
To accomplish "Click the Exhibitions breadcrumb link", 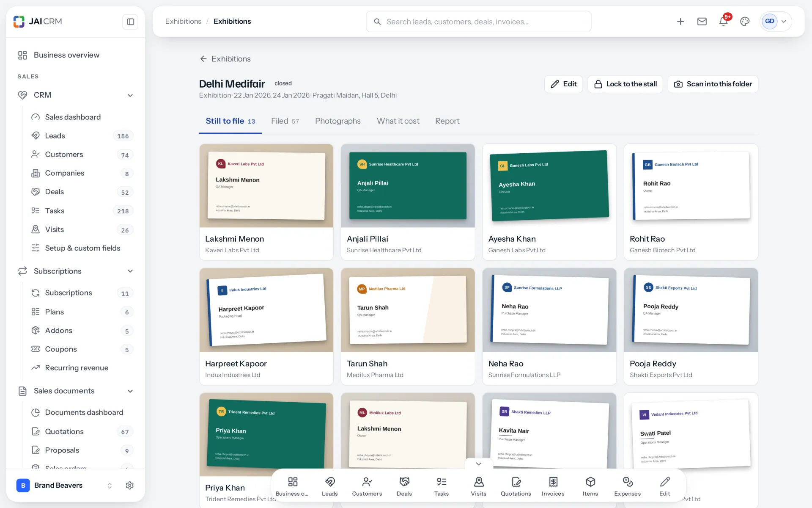I will (x=183, y=21).
